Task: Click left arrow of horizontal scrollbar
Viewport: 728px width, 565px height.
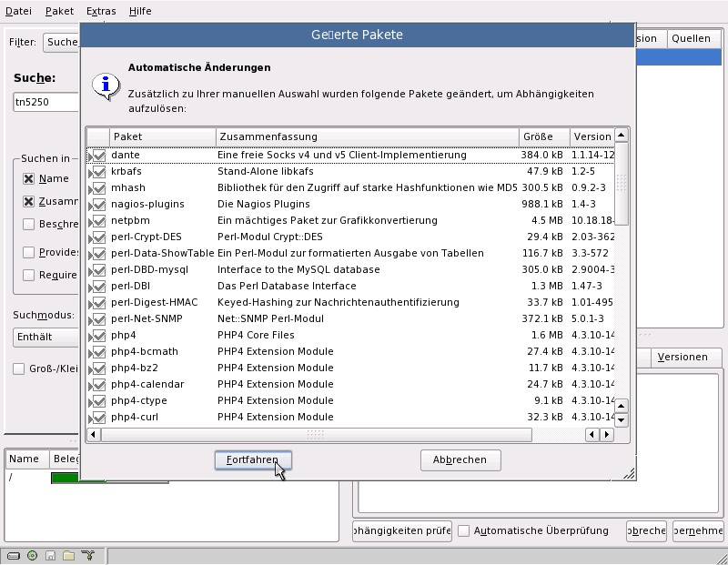Action: (94, 435)
